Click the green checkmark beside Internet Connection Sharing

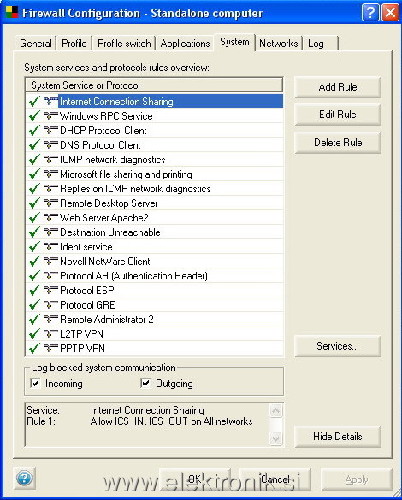pyautogui.click(x=33, y=101)
